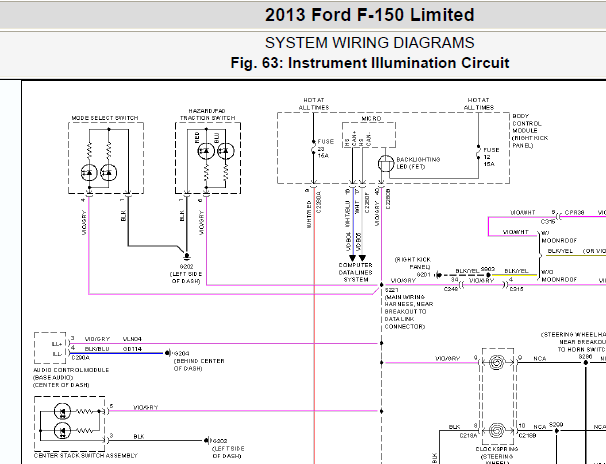Image resolution: width=606 pixels, height=464 pixels.
Task: Click the "BODY CONTROL MODULE" label
Action: pos(530,131)
